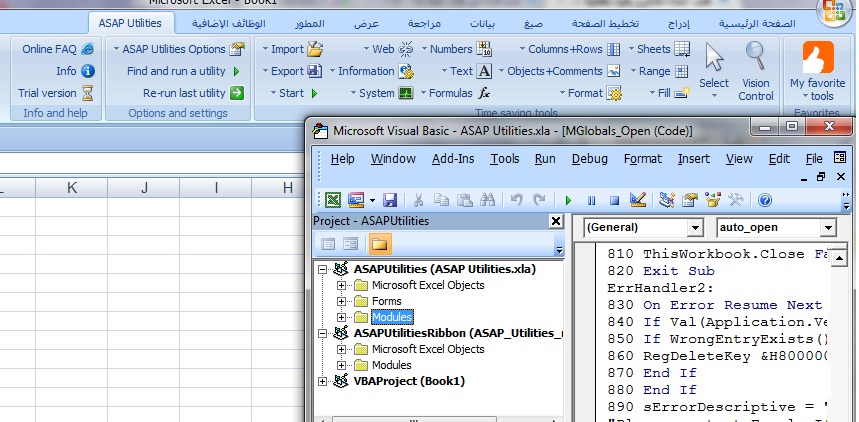The height and width of the screenshot is (422, 859).
Task: Click the Save icon in VBA toolbar
Action: click(390, 200)
